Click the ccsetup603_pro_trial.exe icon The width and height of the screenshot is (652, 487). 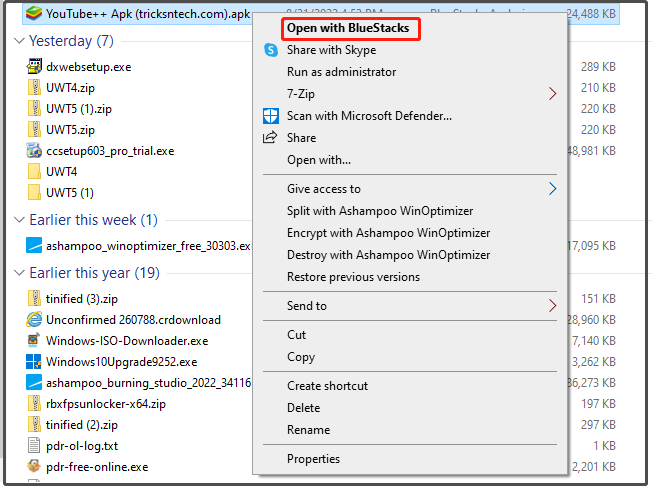(34, 151)
